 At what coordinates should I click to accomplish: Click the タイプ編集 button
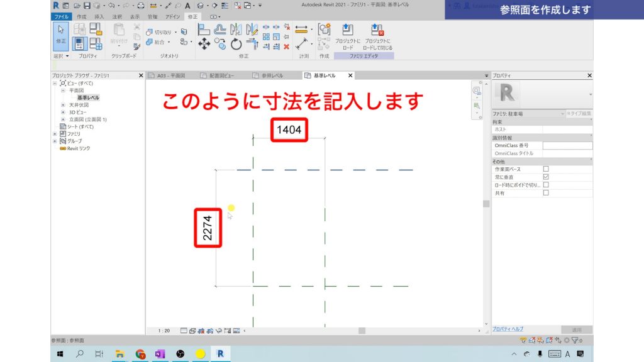tap(579, 114)
